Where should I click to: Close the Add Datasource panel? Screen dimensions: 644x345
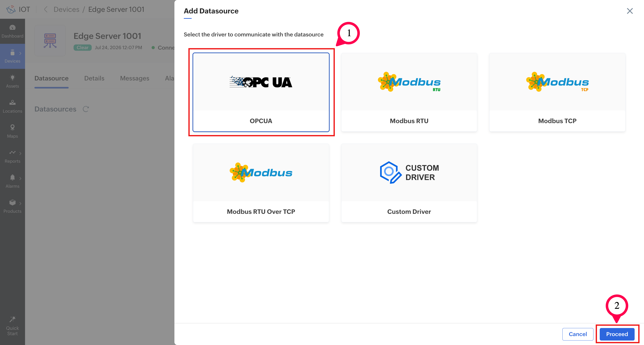629,11
